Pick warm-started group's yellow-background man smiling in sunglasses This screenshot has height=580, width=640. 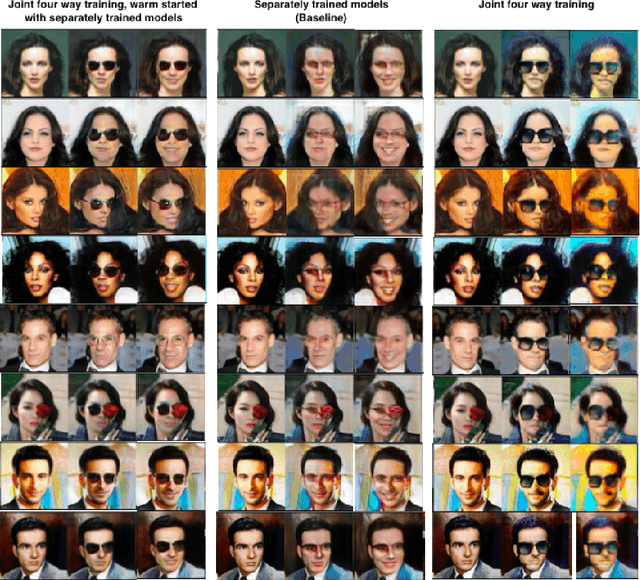[171, 476]
